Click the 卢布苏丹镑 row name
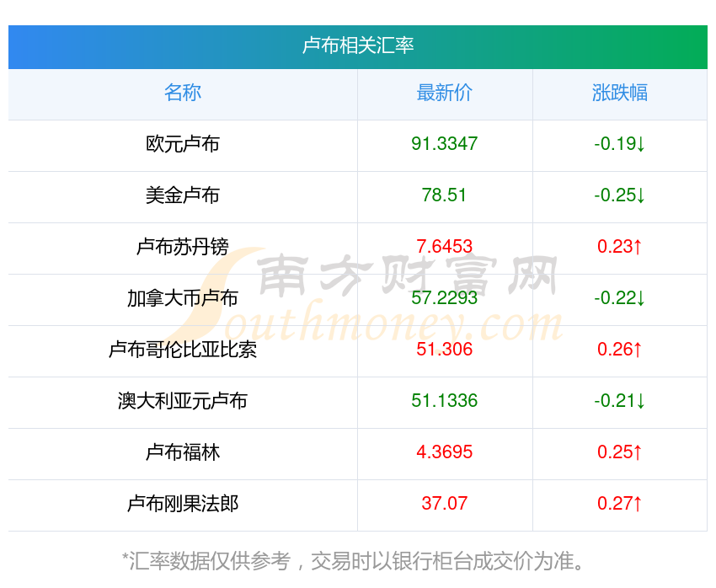 pos(183,247)
